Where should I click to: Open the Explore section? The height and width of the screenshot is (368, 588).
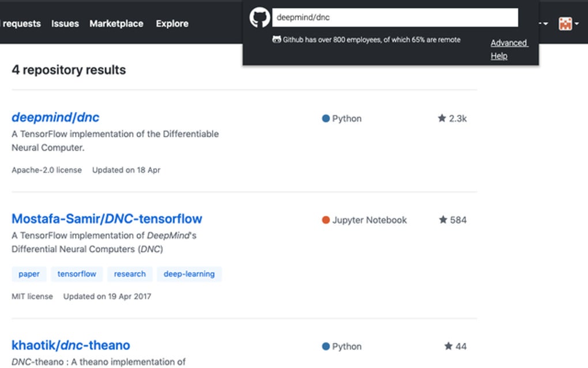(171, 24)
